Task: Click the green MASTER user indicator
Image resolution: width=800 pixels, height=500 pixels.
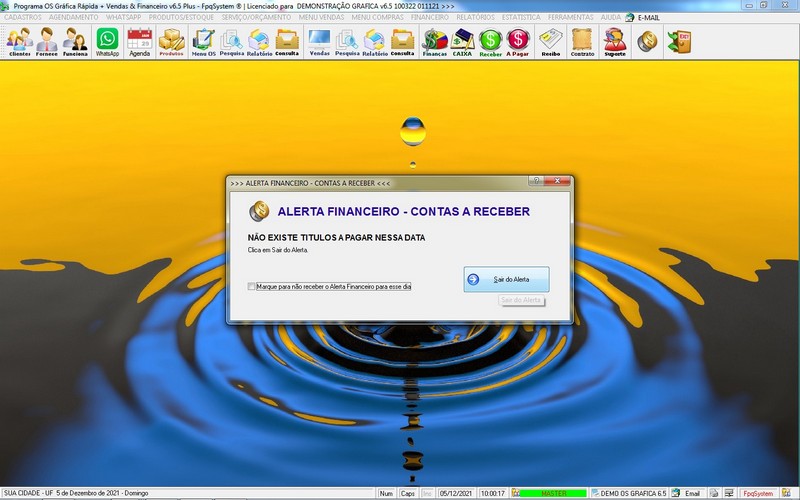Action: point(553,493)
